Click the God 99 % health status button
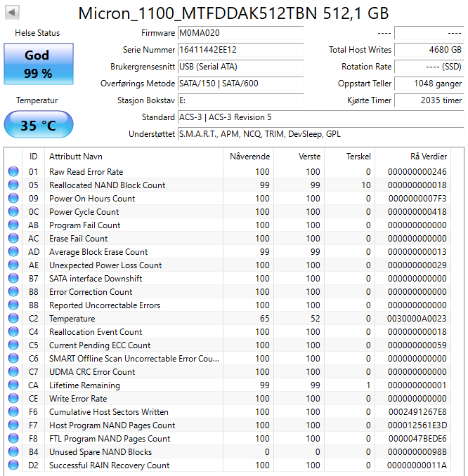This screenshot has width=468, height=476. tap(38, 64)
